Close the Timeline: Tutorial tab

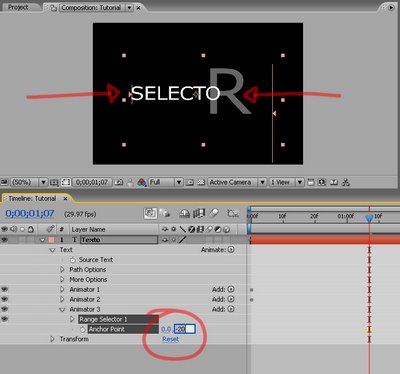[65, 199]
